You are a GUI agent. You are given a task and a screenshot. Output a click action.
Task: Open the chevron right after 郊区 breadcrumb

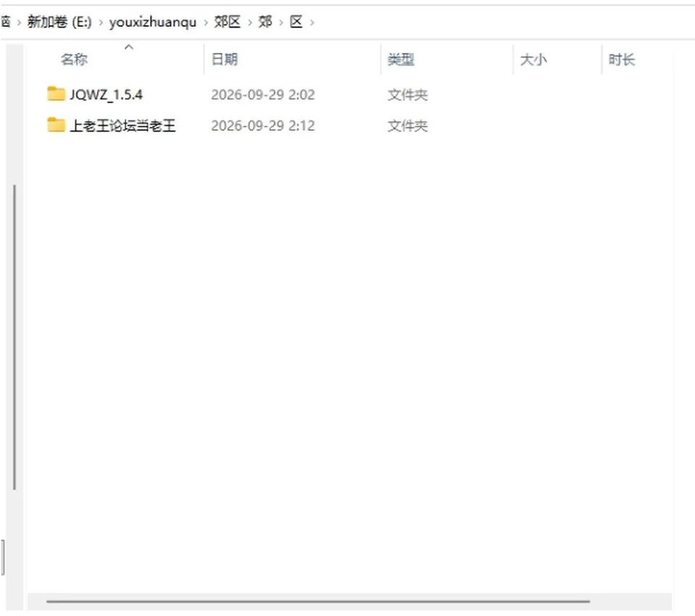(250, 22)
